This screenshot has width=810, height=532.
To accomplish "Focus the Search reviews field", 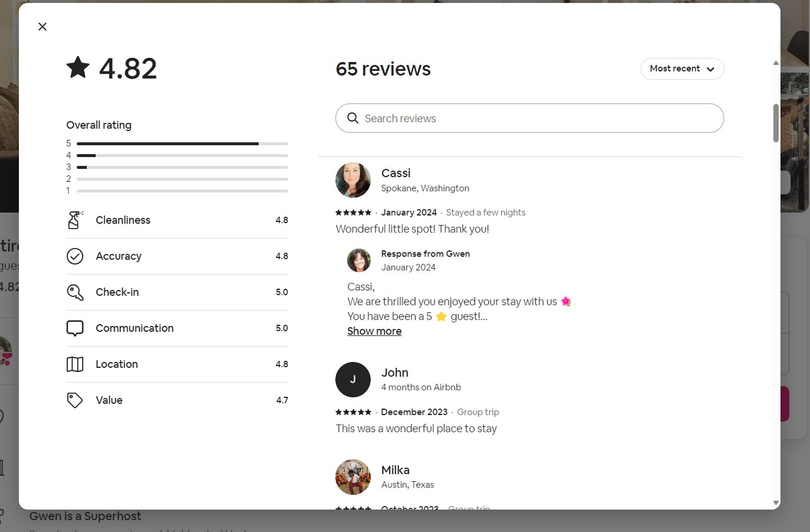I will point(530,118).
